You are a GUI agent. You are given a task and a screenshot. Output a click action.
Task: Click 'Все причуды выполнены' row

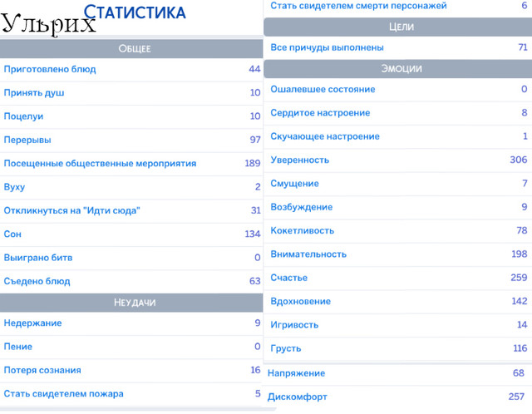tap(397, 47)
